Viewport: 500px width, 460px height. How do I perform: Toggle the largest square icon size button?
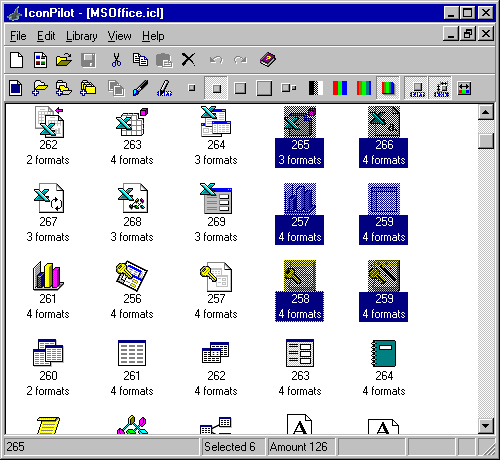pos(264,88)
